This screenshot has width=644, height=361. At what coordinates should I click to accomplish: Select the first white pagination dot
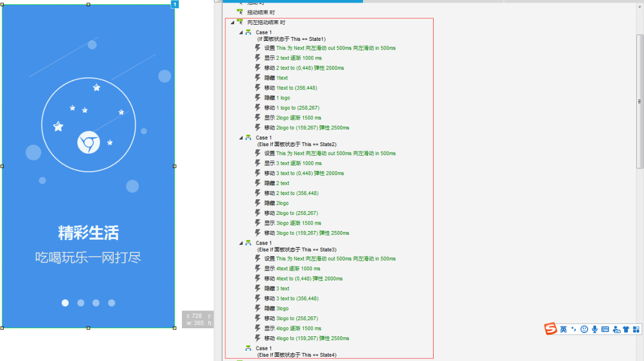coord(65,303)
